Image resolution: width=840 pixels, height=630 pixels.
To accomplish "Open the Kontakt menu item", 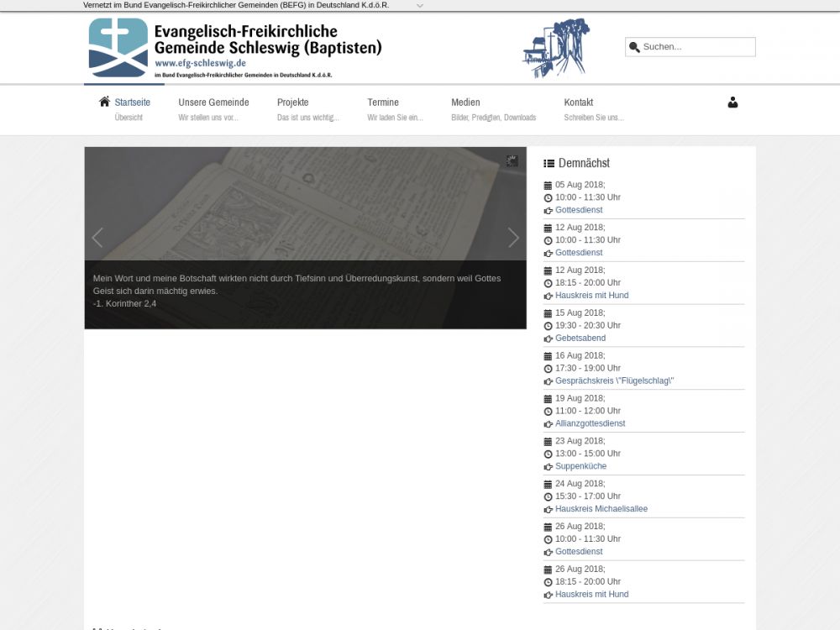I will click(x=579, y=102).
